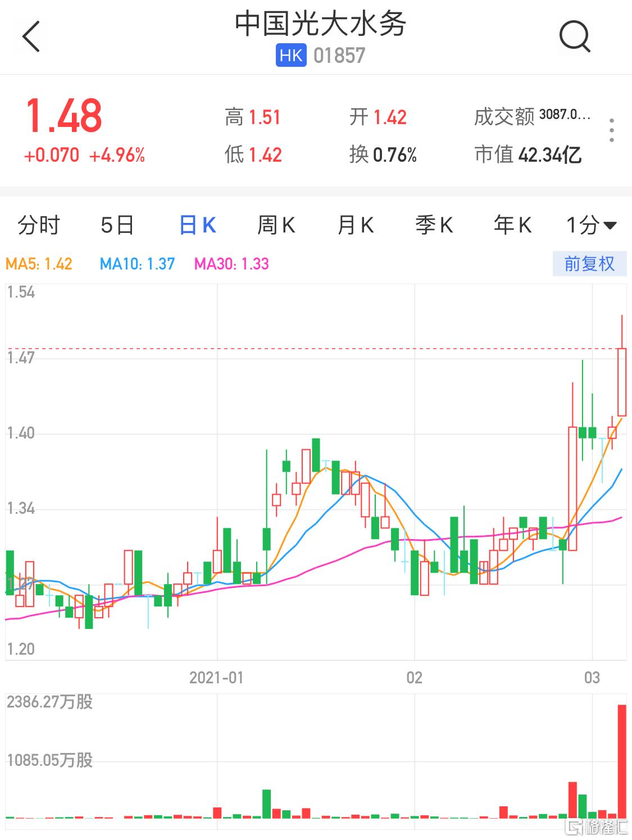Click the MA10: 1.37 indicator label
Image resolution: width=632 pixels, height=840 pixels.
138,264
